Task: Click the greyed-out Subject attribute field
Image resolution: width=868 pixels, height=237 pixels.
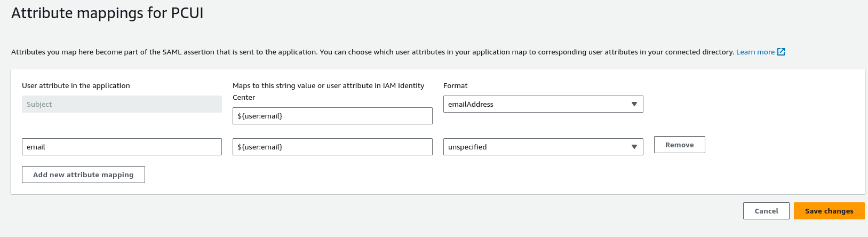Action: tap(122, 104)
